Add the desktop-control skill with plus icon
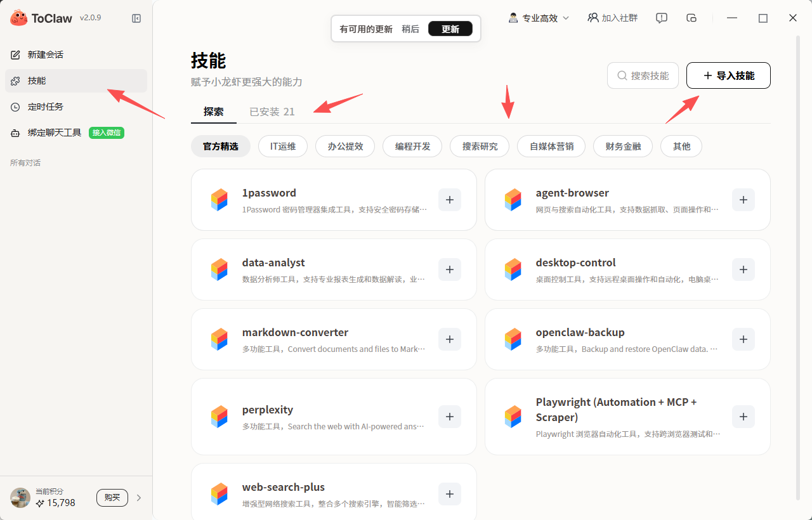Image resolution: width=812 pixels, height=520 pixels. [743, 270]
